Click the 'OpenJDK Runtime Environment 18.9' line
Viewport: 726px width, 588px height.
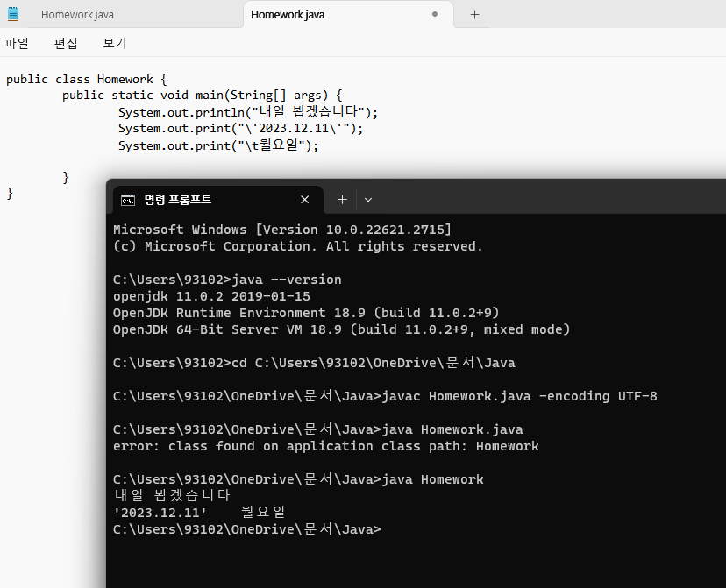(306, 313)
